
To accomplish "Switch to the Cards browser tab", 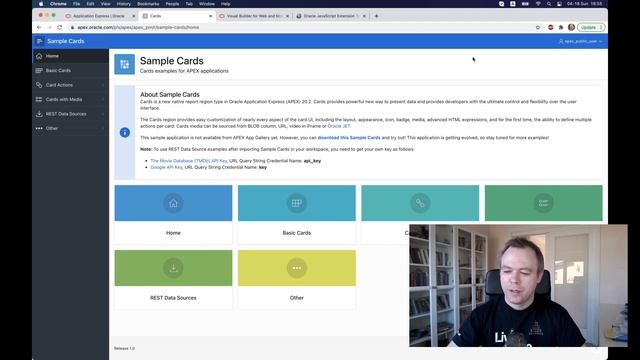I will tap(176, 16).
